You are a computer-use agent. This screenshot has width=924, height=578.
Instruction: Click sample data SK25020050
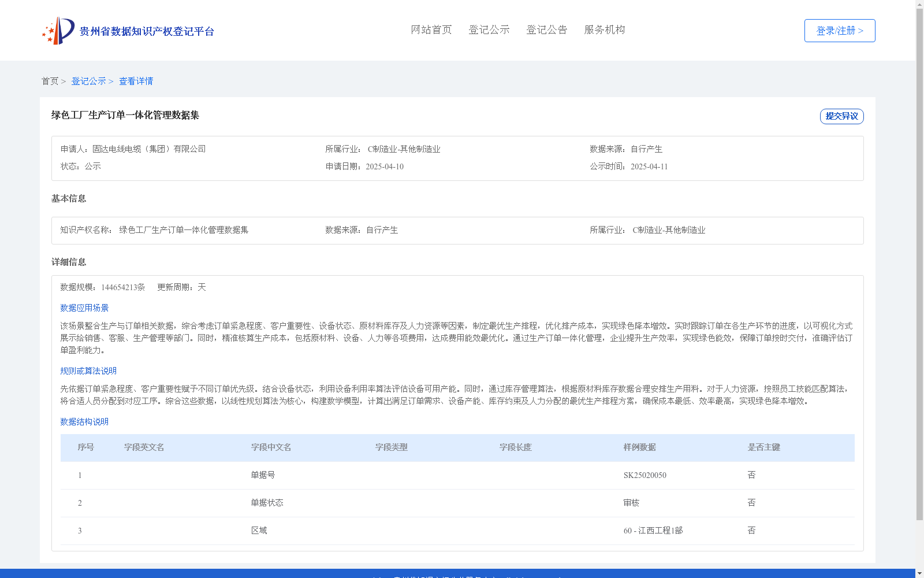(x=645, y=476)
